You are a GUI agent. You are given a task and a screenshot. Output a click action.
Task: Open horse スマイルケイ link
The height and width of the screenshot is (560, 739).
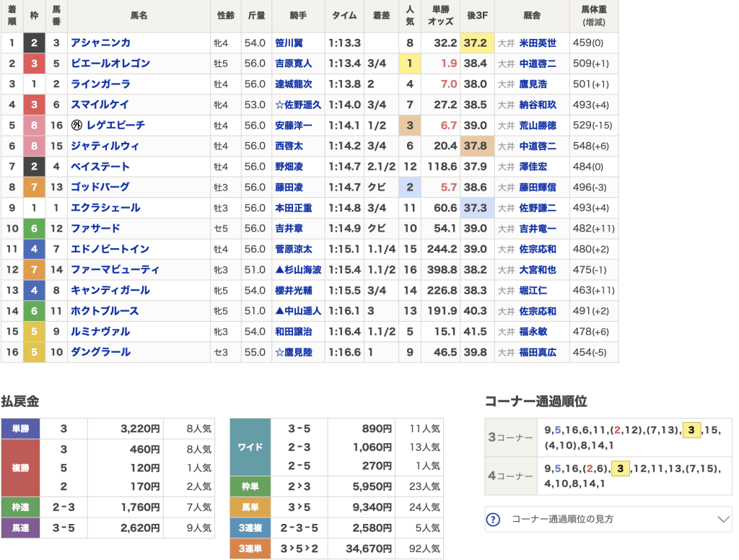[100, 105]
